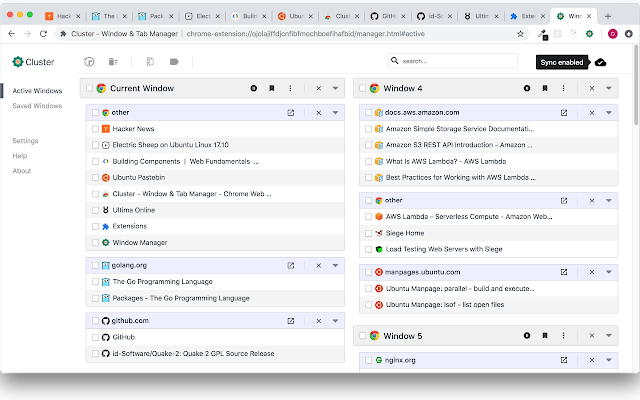Collapse the Current Window with its arrow
Viewport: 640px width, 400px height.
pyautogui.click(x=335, y=88)
